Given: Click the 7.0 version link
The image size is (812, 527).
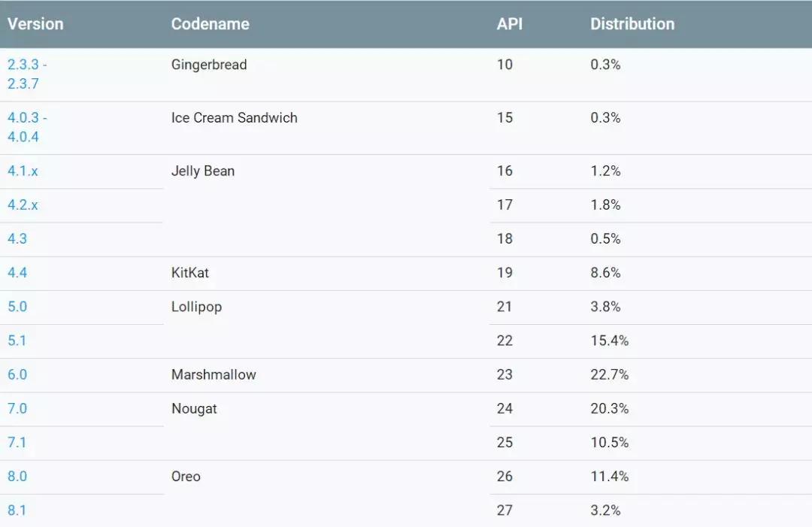Looking at the screenshot, I should coord(17,408).
